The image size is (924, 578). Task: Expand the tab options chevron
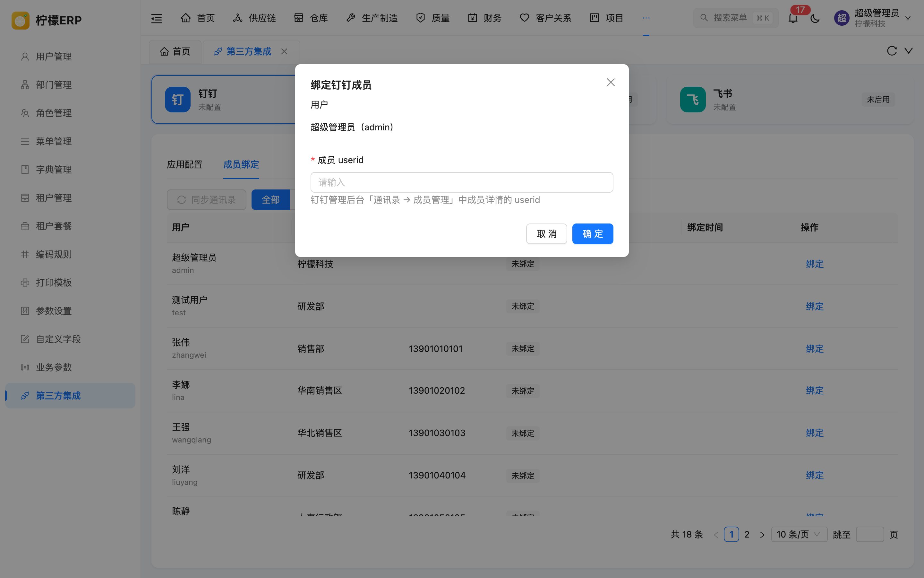click(909, 51)
